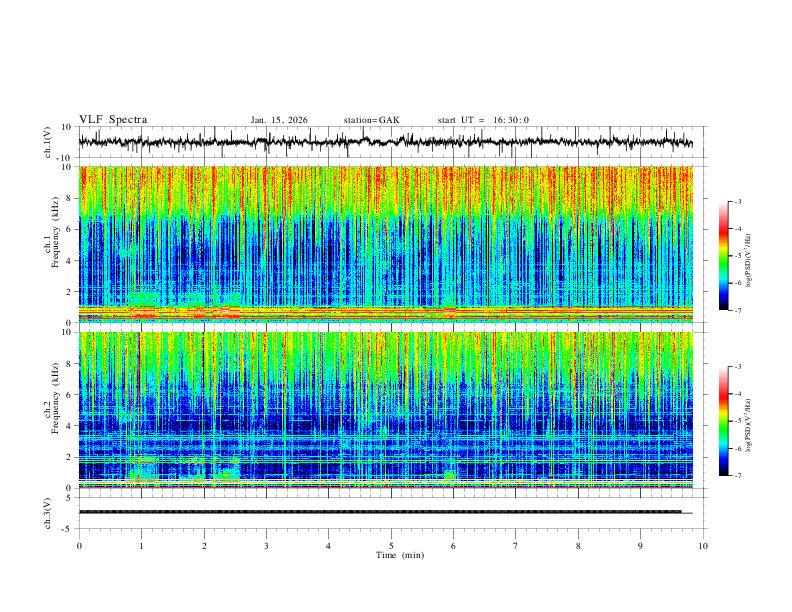Click tick label "9" on the Time axis
Screen dimensions: 792x612
click(640, 546)
